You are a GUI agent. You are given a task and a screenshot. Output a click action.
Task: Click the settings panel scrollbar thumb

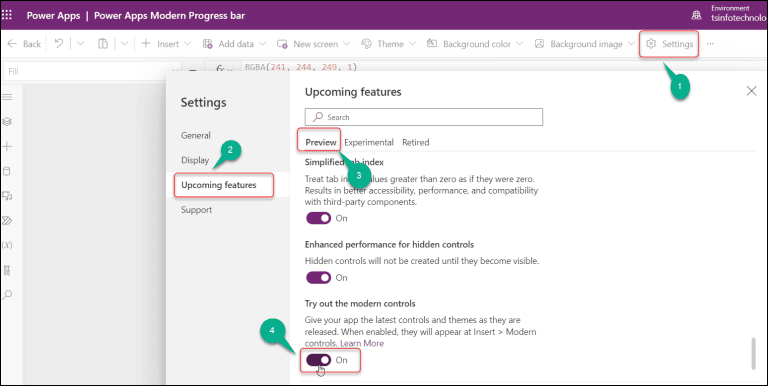[753, 354]
